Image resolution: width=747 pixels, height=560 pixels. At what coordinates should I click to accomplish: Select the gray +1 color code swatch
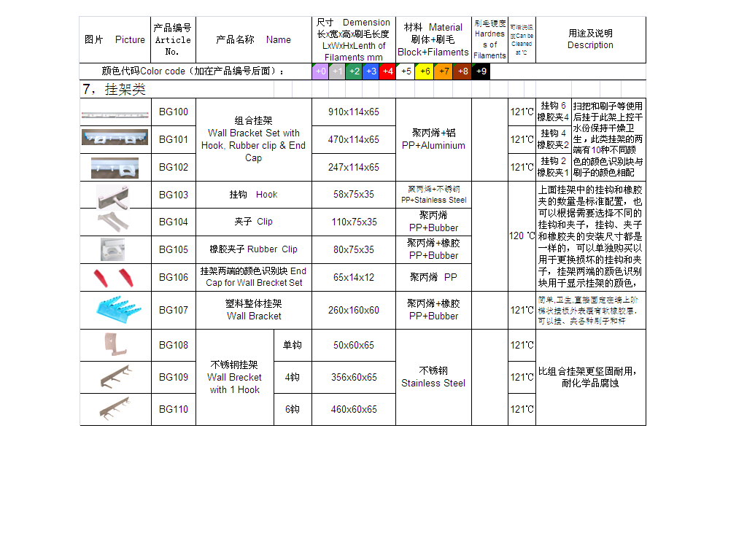click(x=337, y=71)
